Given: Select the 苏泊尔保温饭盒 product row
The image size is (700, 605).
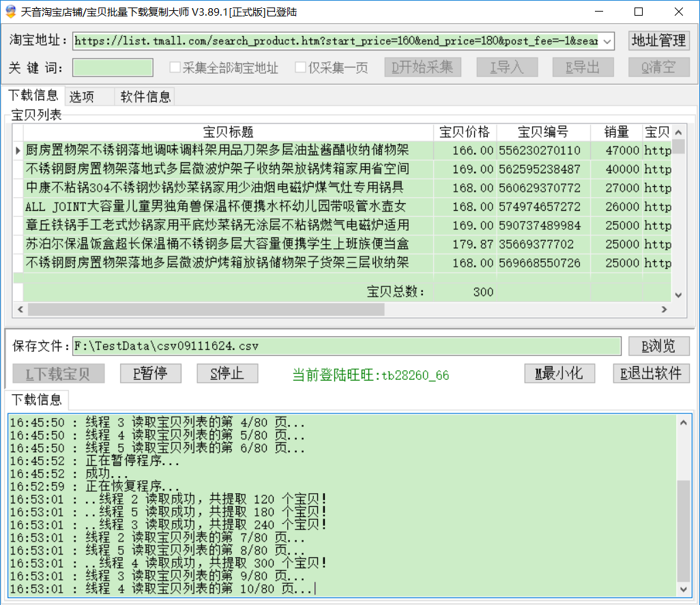Looking at the screenshot, I should [x=217, y=244].
